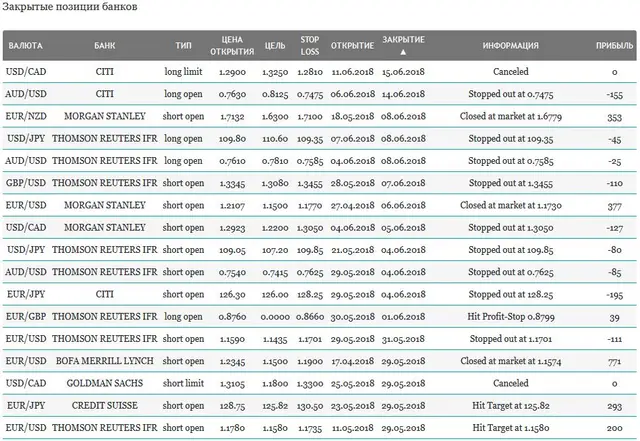Click the profit value 353
640x441 pixels.
pos(614,117)
